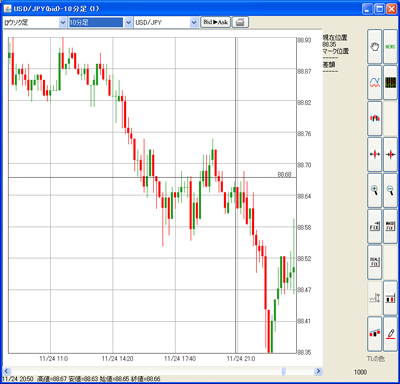This screenshot has height=384, width=400.
Task: Zoom out with the minus magnifier
Action: click(390, 190)
